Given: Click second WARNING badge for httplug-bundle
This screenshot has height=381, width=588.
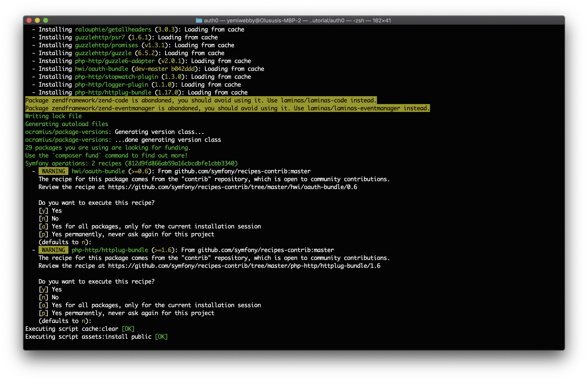Looking at the screenshot, I should [53, 250].
